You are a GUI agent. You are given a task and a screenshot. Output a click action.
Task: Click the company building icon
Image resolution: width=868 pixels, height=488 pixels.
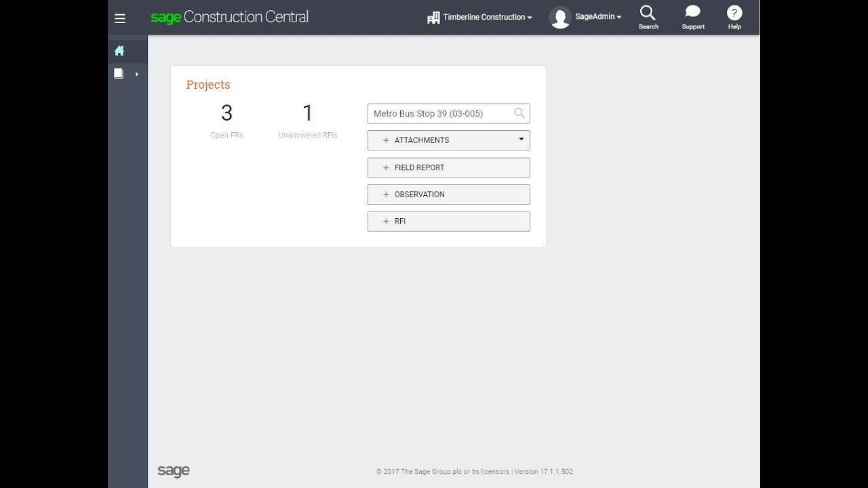coord(433,18)
